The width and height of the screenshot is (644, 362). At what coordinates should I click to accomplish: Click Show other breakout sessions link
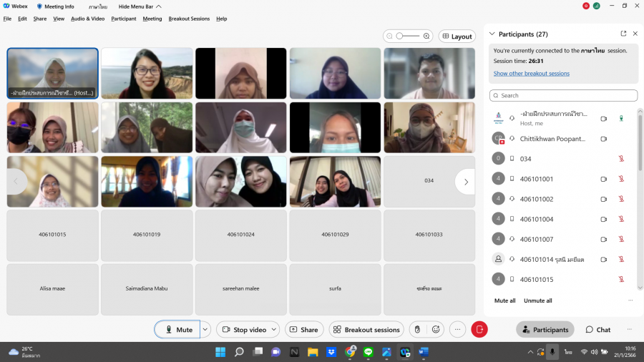pyautogui.click(x=531, y=73)
